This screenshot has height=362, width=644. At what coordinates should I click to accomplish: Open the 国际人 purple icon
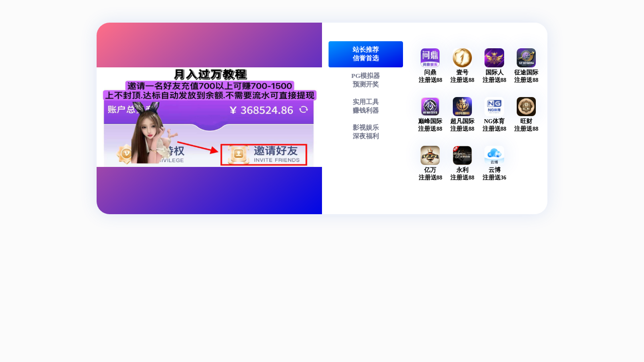click(x=494, y=58)
